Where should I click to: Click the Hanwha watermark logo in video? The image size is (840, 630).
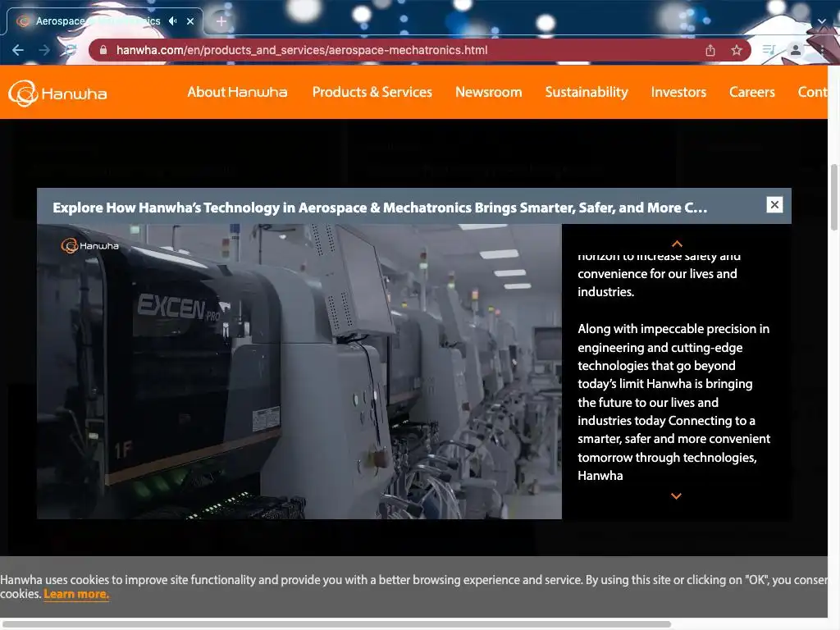89,246
